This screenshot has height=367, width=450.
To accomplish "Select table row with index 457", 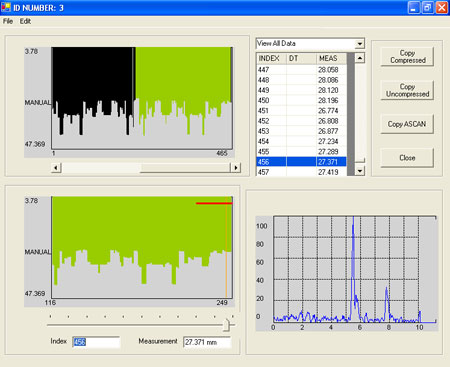I will (x=301, y=172).
